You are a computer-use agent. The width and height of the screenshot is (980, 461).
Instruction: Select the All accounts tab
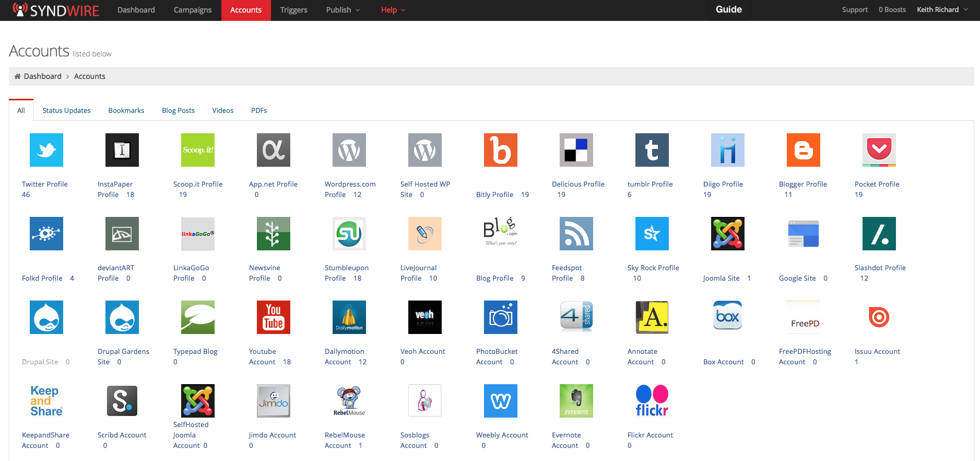[21, 110]
